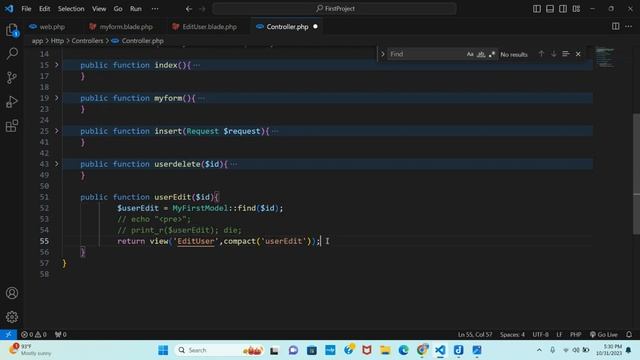The height and width of the screenshot is (360, 640).
Task: Open the Windows Start button
Action: pyautogui.click(x=163, y=350)
